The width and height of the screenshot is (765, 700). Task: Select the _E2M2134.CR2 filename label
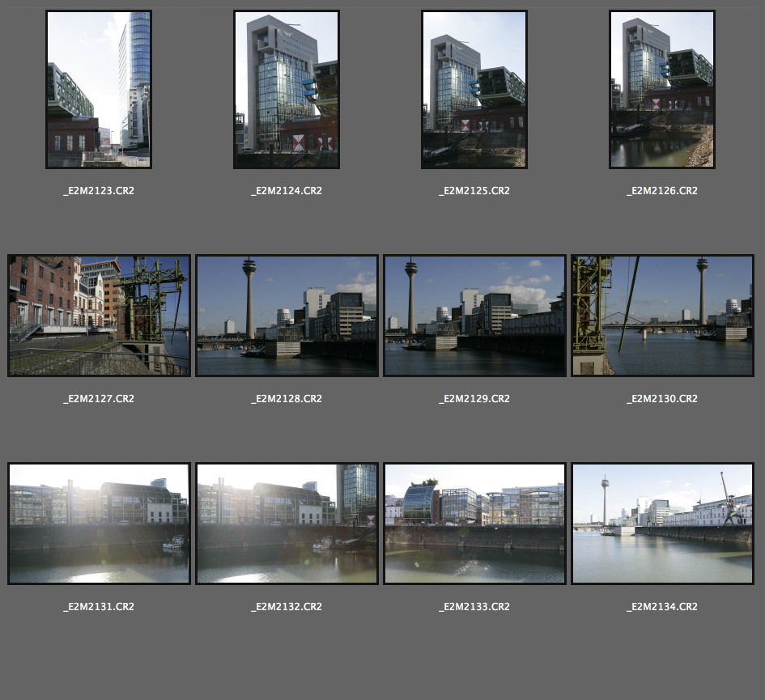(662, 607)
